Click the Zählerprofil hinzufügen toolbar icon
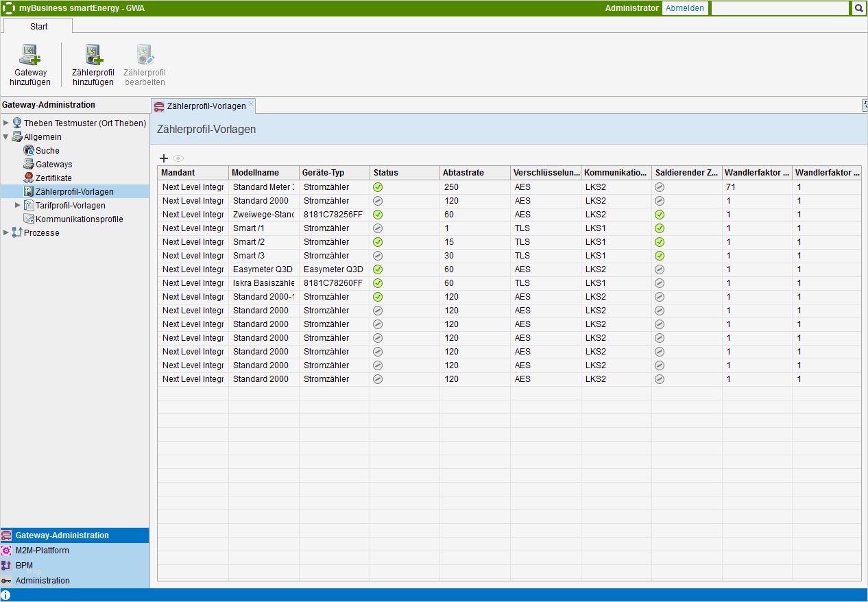Viewport: 868px width, 602px height. [x=93, y=56]
